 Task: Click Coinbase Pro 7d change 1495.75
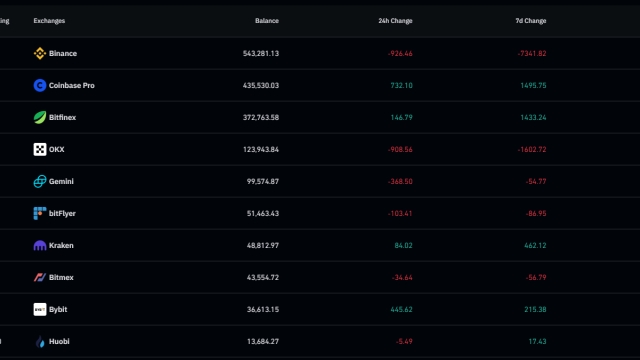pyautogui.click(x=533, y=85)
